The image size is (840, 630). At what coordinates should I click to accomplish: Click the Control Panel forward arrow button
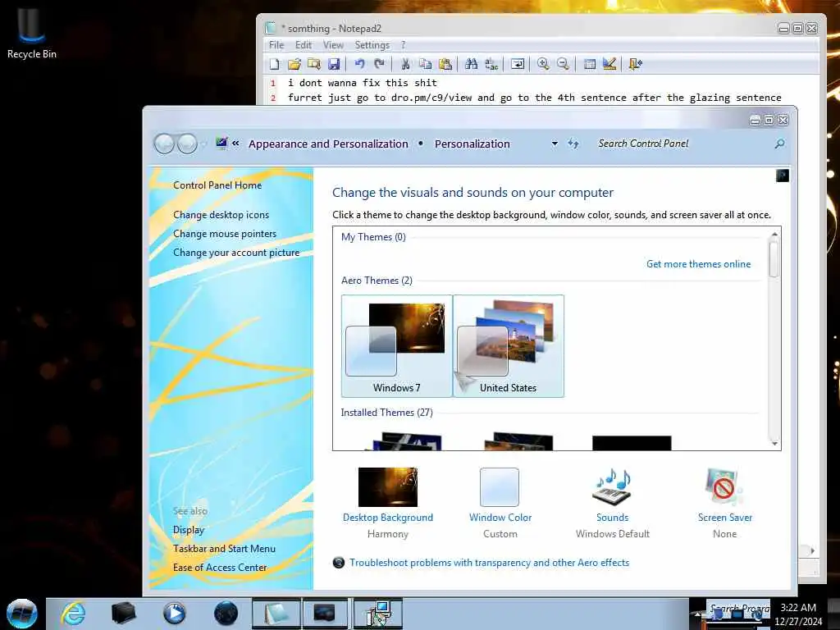[187, 144]
